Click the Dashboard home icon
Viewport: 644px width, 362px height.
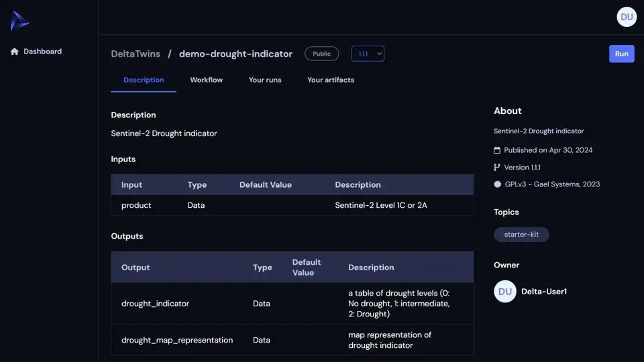point(15,52)
